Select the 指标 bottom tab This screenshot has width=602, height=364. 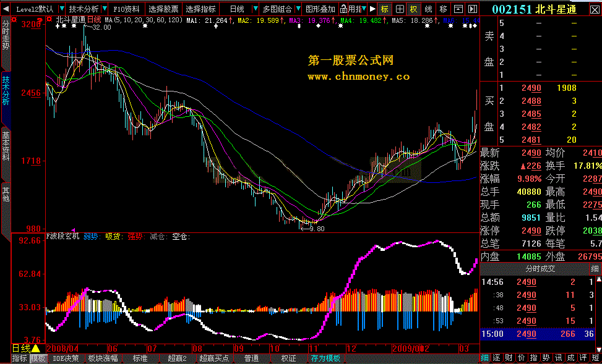[x=20, y=358]
